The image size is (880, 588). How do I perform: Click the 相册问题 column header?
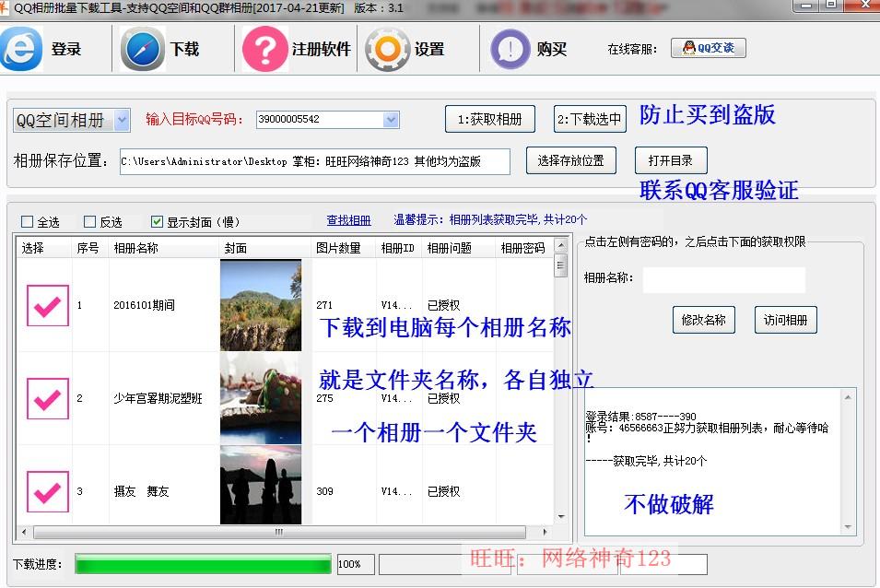459,248
